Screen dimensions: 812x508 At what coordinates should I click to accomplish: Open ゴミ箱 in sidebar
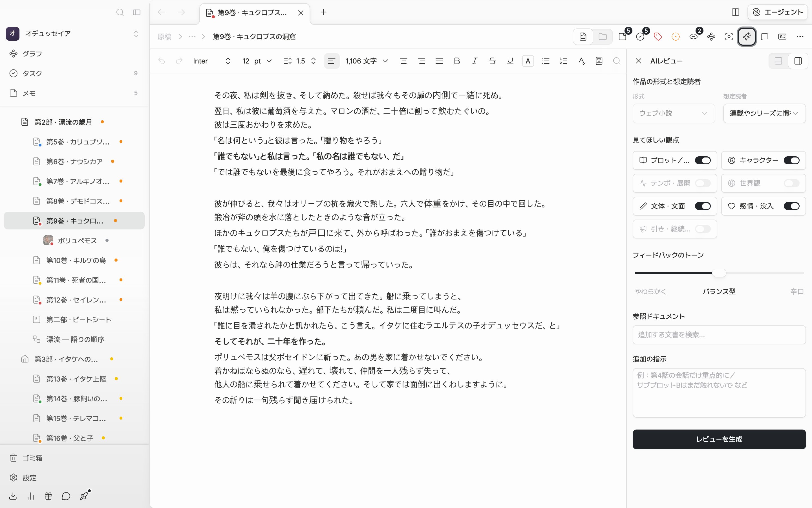[74, 457]
